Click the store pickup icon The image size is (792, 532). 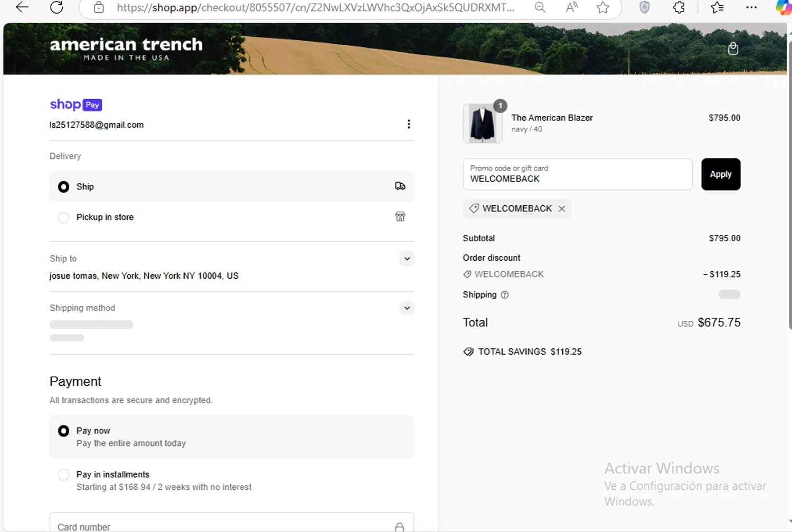click(400, 217)
